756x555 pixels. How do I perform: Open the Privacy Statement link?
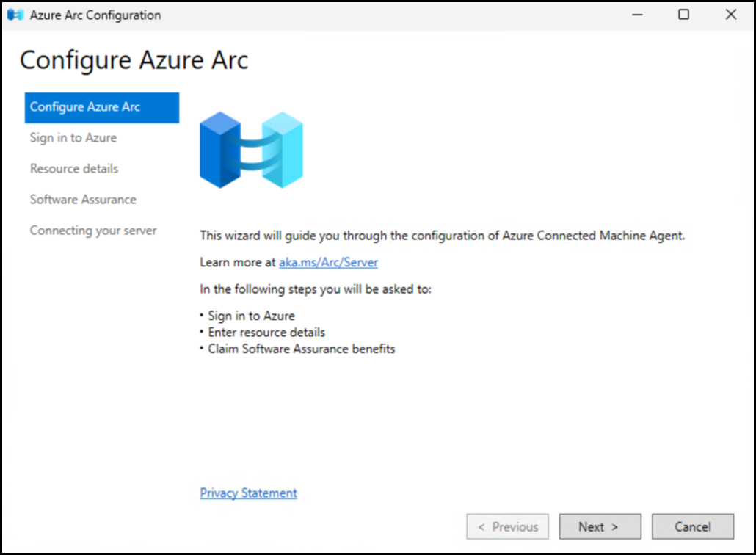(x=248, y=493)
